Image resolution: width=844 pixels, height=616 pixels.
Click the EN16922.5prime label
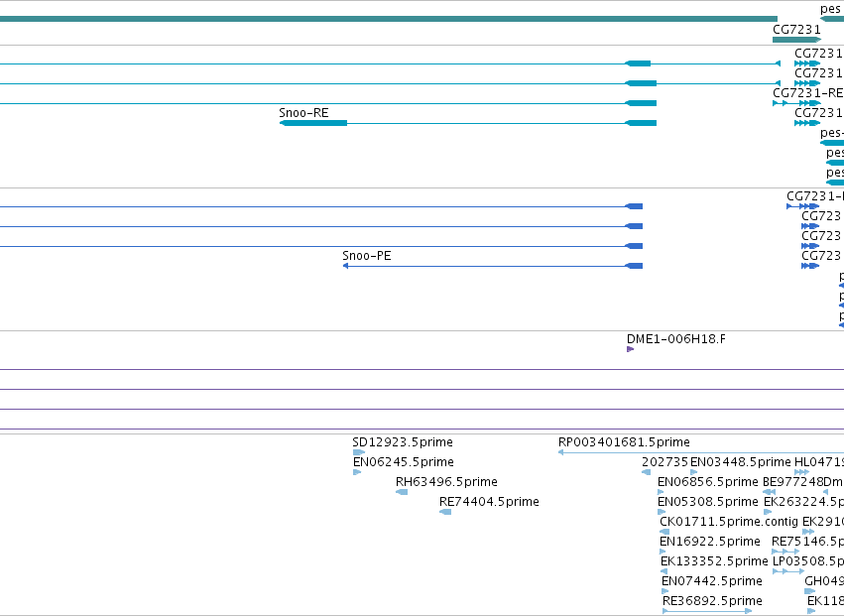[710, 542]
